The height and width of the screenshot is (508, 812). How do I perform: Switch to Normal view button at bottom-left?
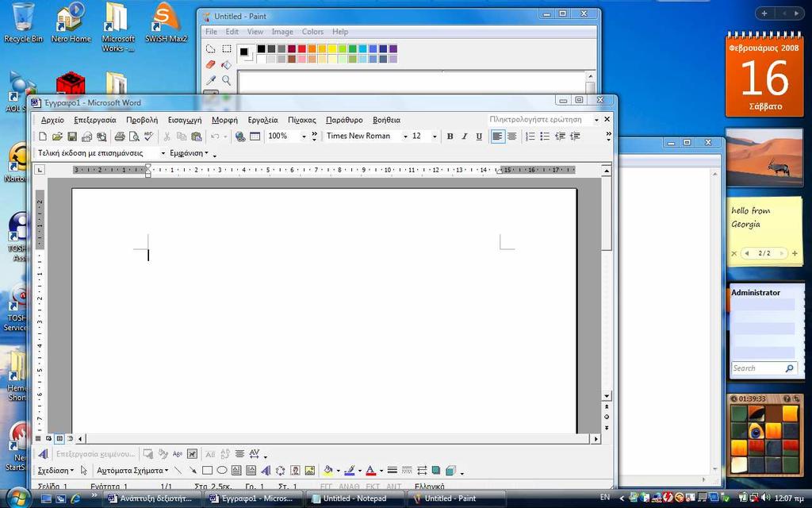(38, 438)
